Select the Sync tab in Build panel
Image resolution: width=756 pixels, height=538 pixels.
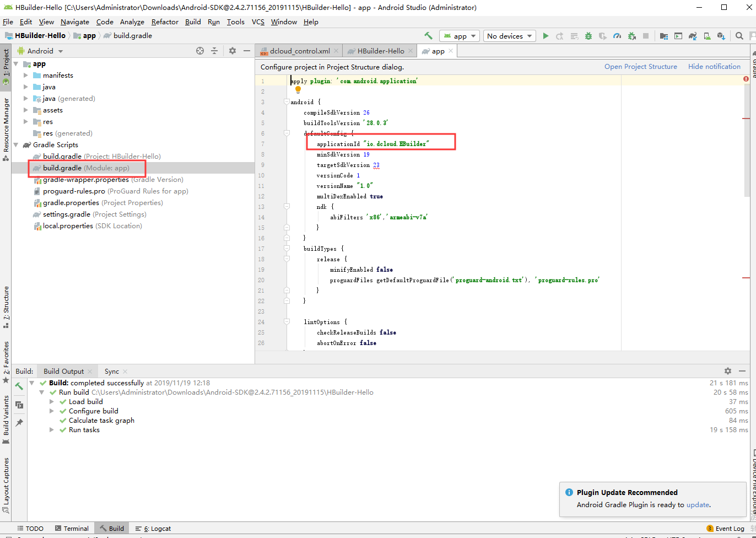point(112,372)
